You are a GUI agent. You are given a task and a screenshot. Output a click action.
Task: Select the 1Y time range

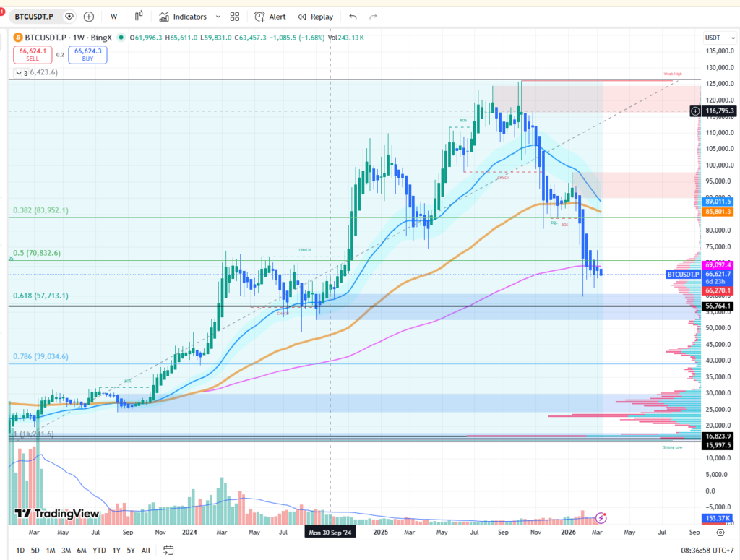coord(116,550)
